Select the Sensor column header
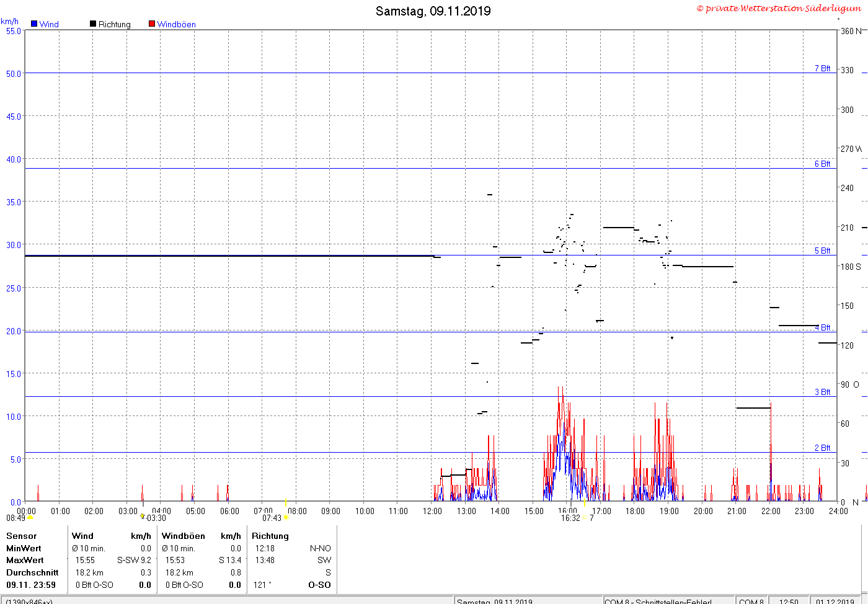 (x=21, y=536)
